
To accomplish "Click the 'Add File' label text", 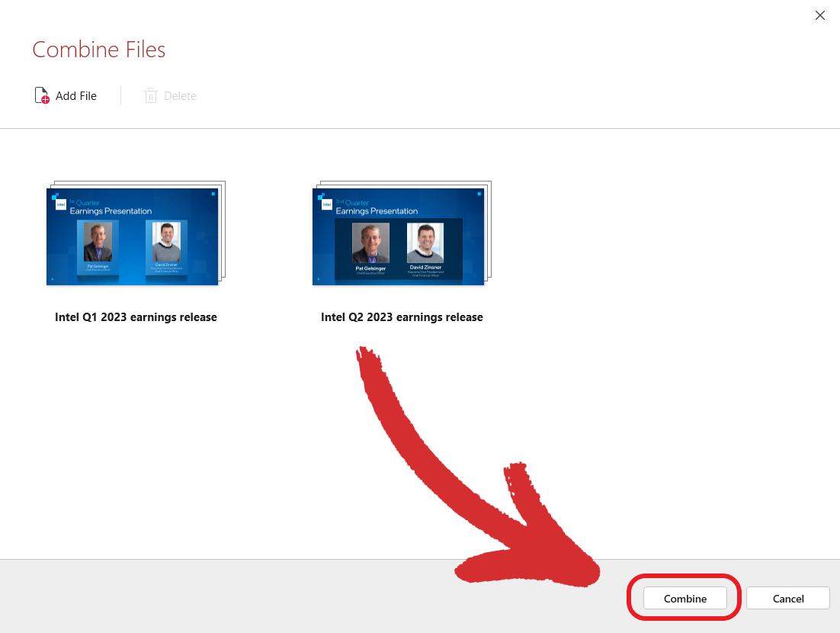I will [76, 96].
